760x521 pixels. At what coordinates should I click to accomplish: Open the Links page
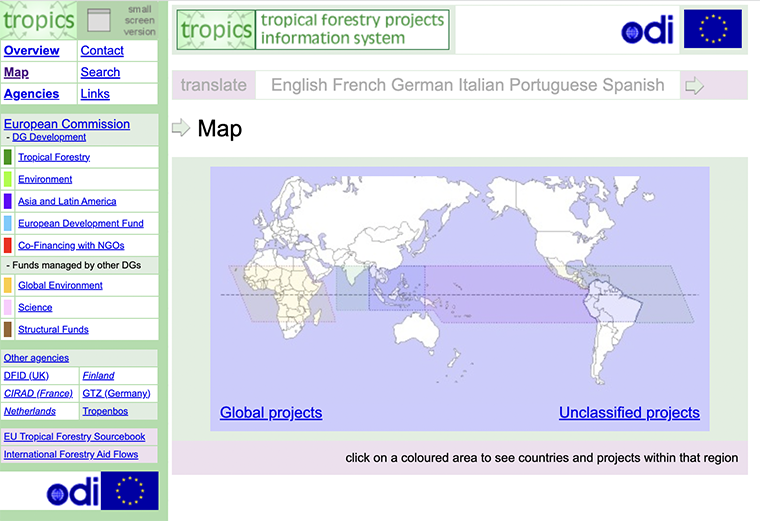coord(95,94)
